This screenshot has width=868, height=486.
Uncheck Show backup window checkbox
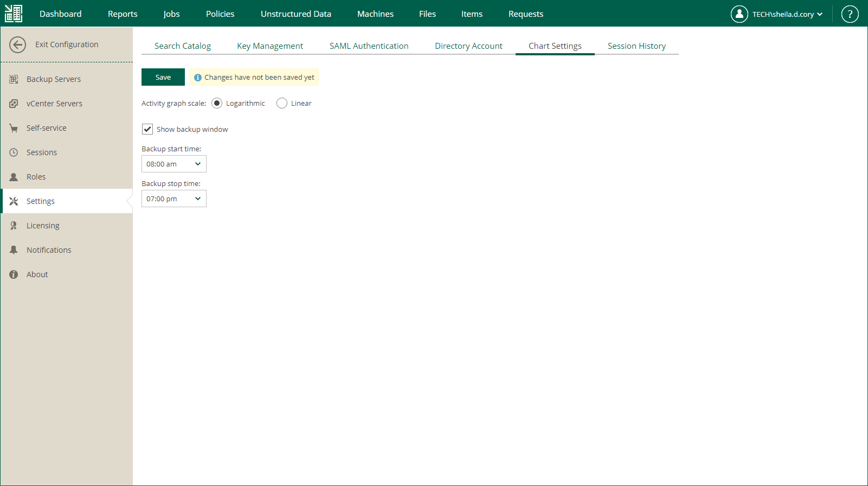(147, 129)
